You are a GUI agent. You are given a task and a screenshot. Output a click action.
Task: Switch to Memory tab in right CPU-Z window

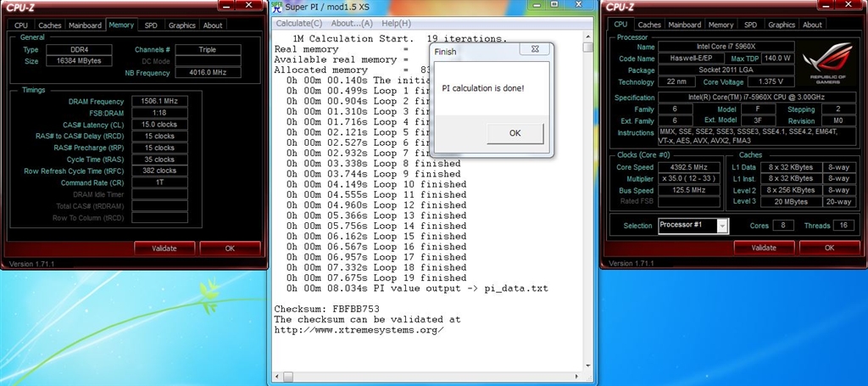721,25
